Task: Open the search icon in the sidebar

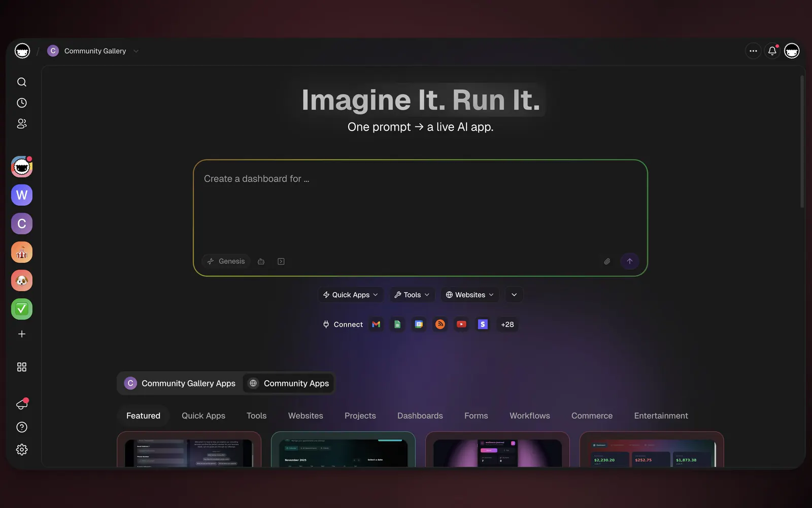Action: (22, 82)
